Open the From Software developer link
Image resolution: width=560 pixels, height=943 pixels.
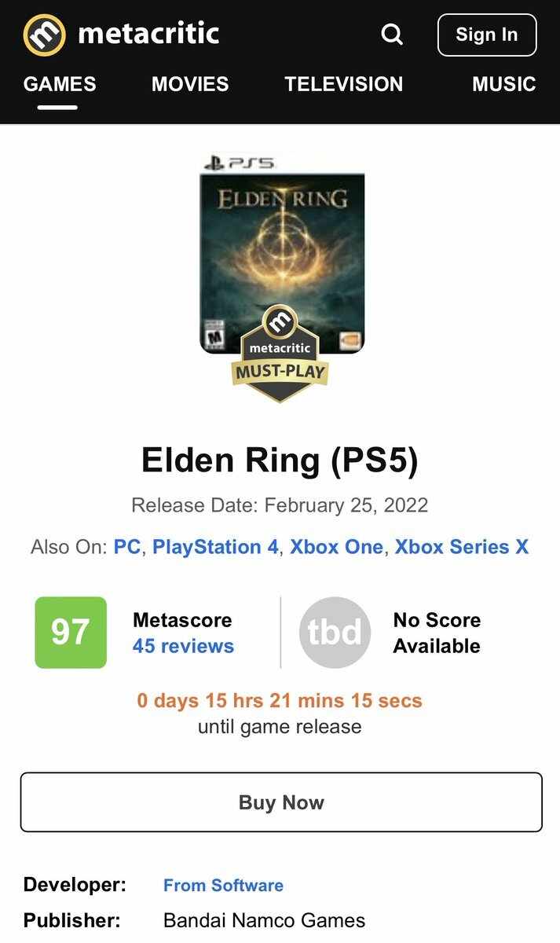(x=223, y=885)
